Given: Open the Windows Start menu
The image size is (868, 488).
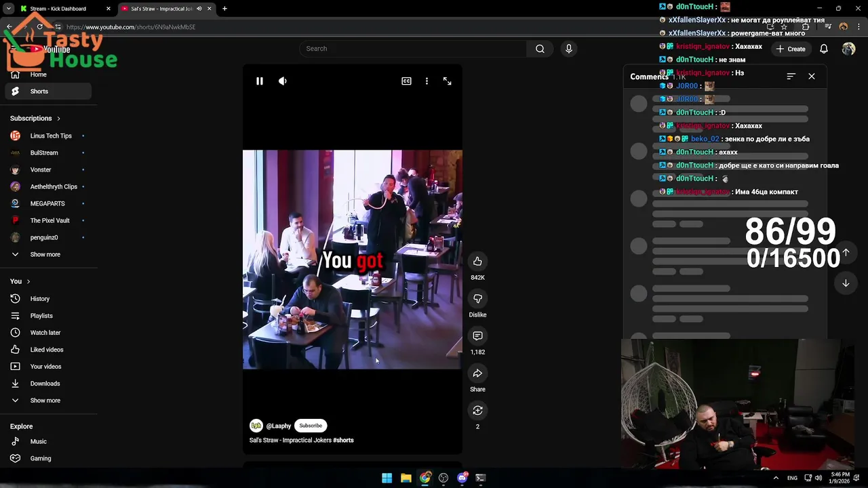Looking at the screenshot, I should (x=387, y=478).
